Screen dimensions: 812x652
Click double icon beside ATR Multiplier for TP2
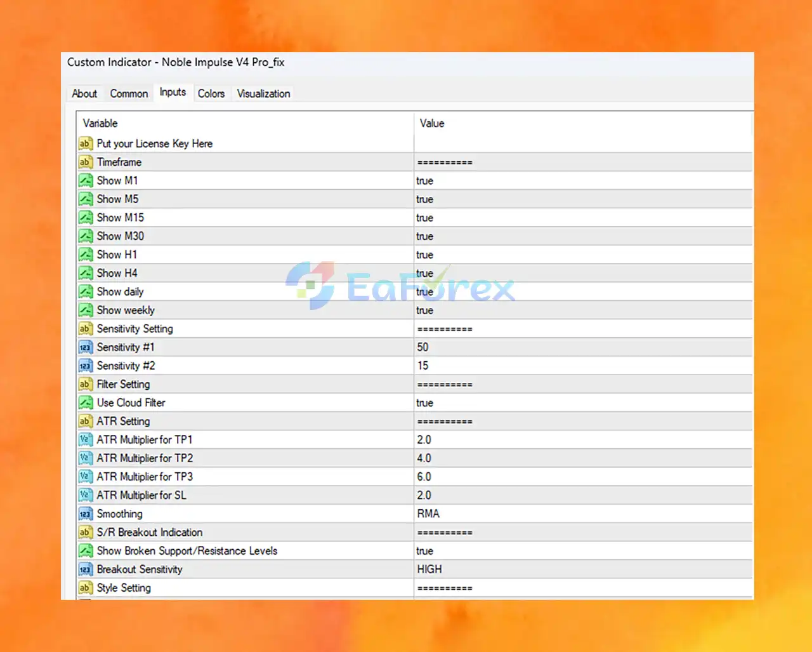click(x=86, y=458)
